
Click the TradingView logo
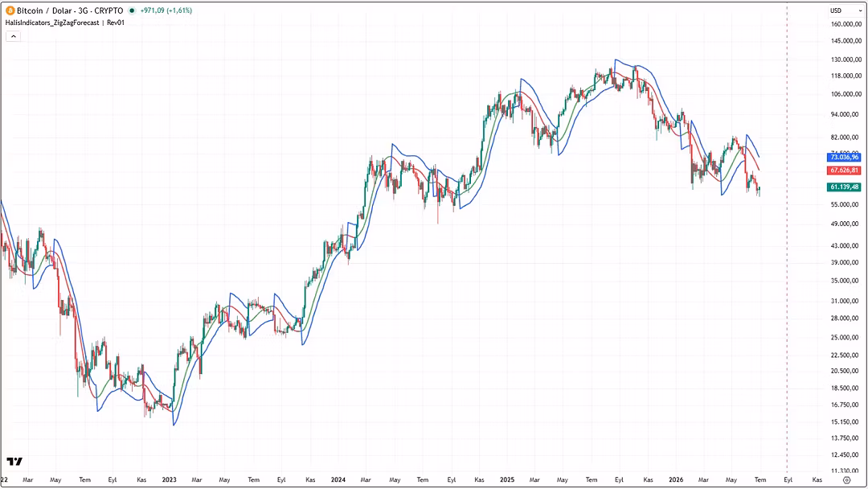coord(15,462)
